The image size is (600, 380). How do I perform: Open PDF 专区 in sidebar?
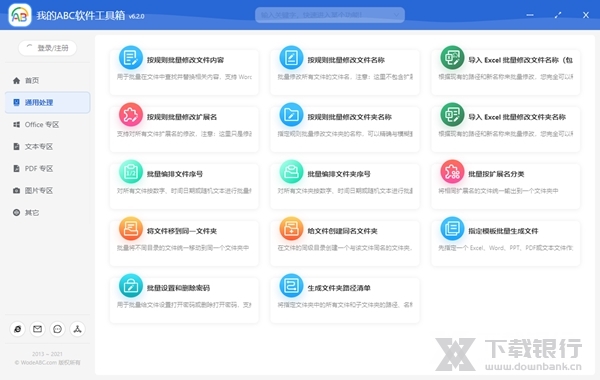coord(47,168)
